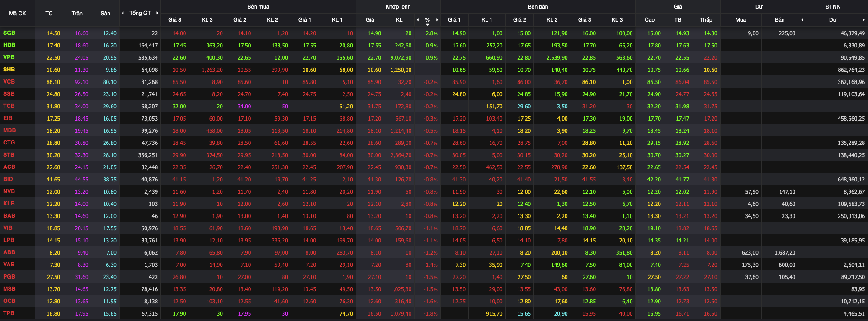868x321 pixels.
Task: Open the SHB stock symbol
Action: click(9, 70)
